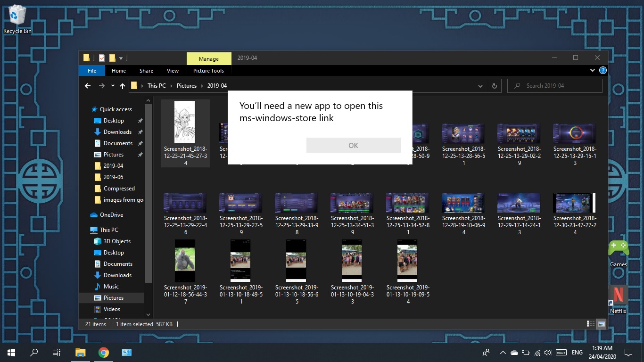Switch to Details view from the status bar
644x362 pixels.
pyautogui.click(x=590, y=324)
